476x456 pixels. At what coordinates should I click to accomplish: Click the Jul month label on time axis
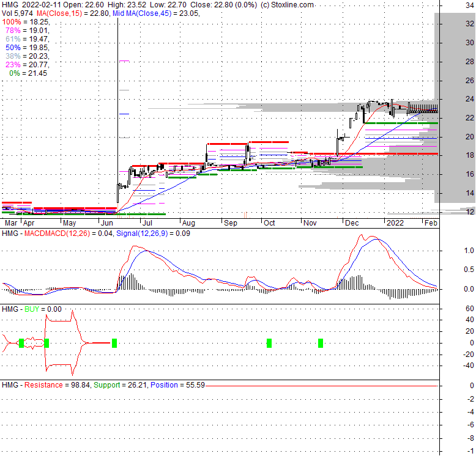pyautogui.click(x=147, y=223)
